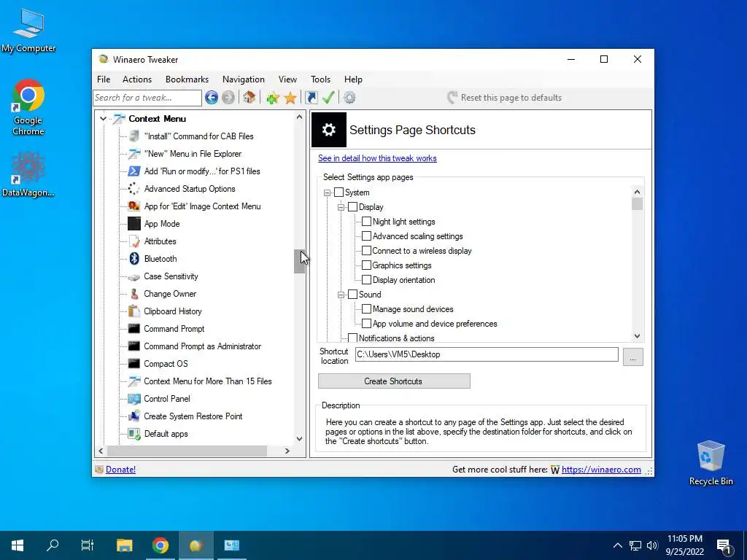Click the 'Install' Command for CAB Files icon
This screenshot has height=560, width=747.
[134, 136]
